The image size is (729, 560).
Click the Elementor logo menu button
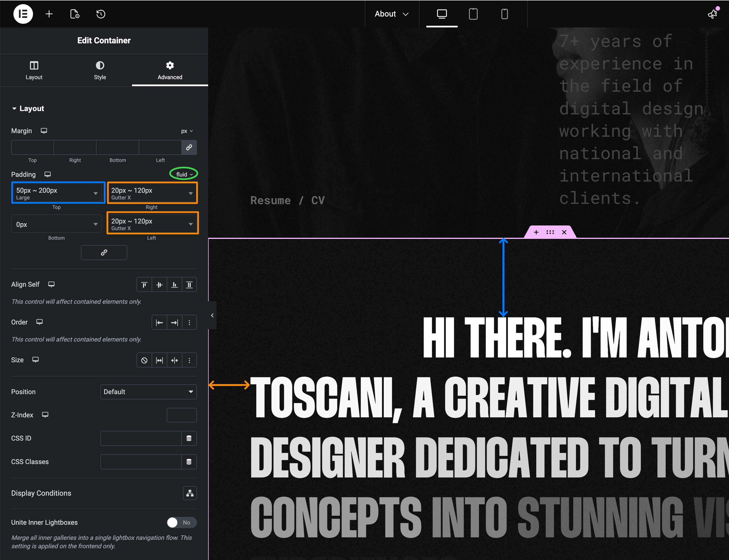pos(23,14)
